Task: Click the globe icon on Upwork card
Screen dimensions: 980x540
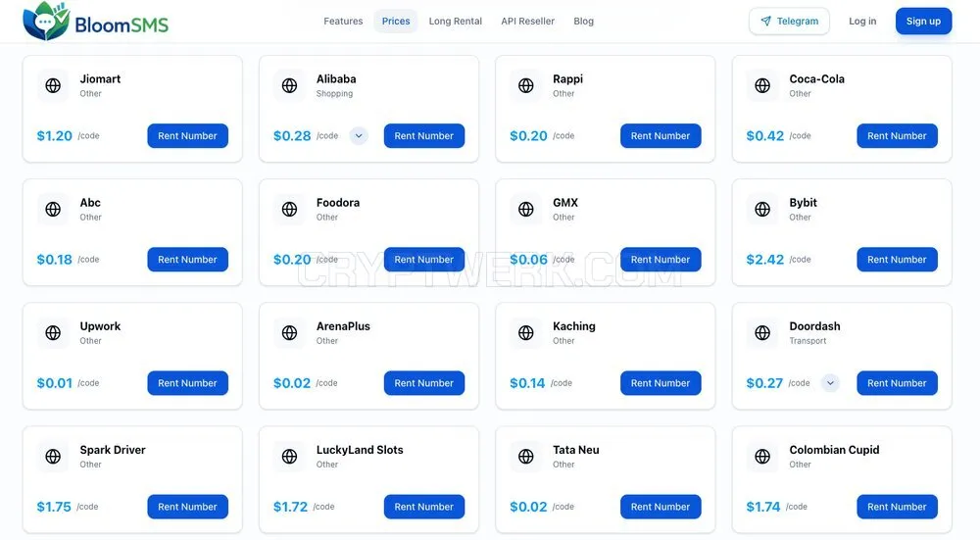Action: tap(53, 333)
